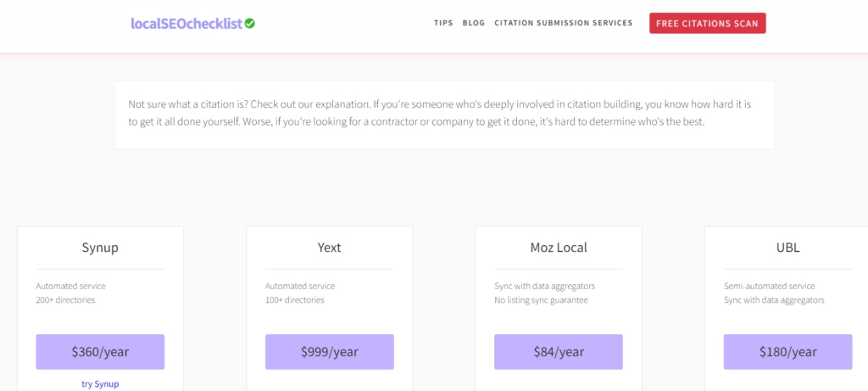Open the Blog menu item
This screenshot has height=391, width=868.
pyautogui.click(x=474, y=23)
